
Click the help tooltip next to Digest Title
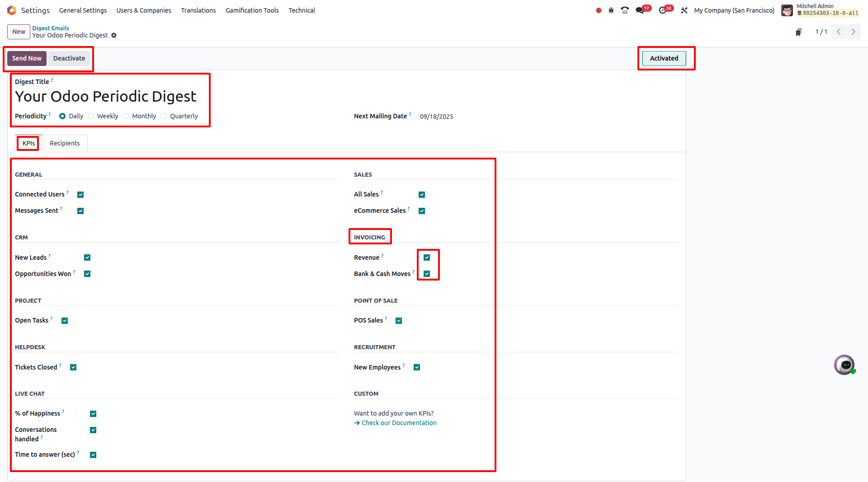(52, 80)
